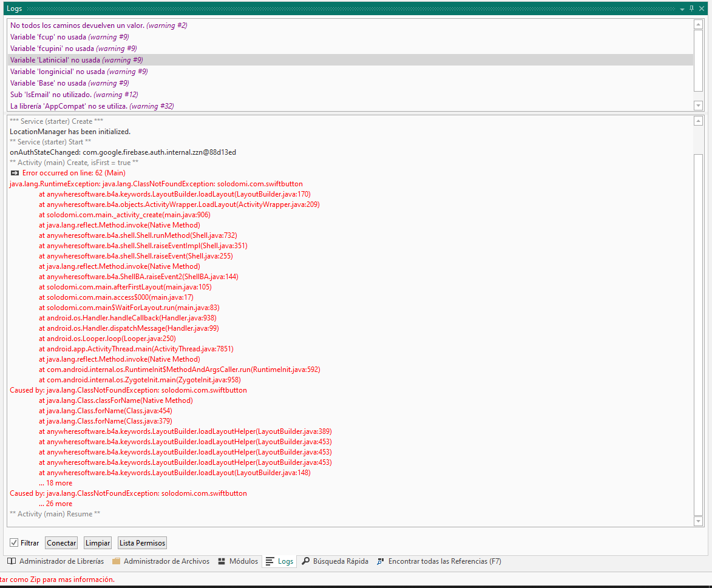This screenshot has width=712, height=588.
Task: Click stack line LayoutBuilder.java:148
Action: (x=174, y=473)
